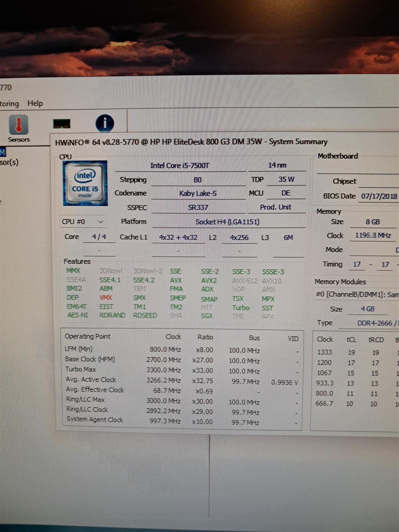This screenshot has width=399, height=532.
Task: Click the Socket H4 (LGA1151) platform field
Action: pyautogui.click(x=227, y=222)
